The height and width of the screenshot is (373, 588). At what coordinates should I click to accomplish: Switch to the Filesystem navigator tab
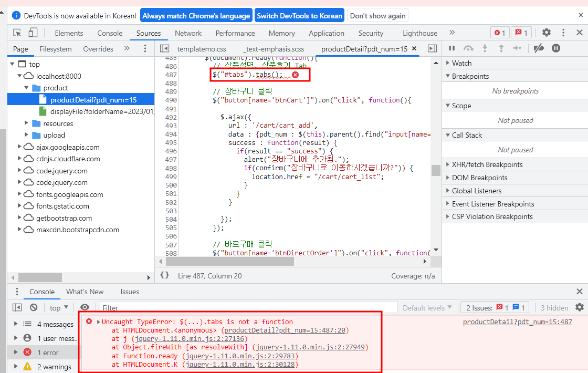click(56, 49)
